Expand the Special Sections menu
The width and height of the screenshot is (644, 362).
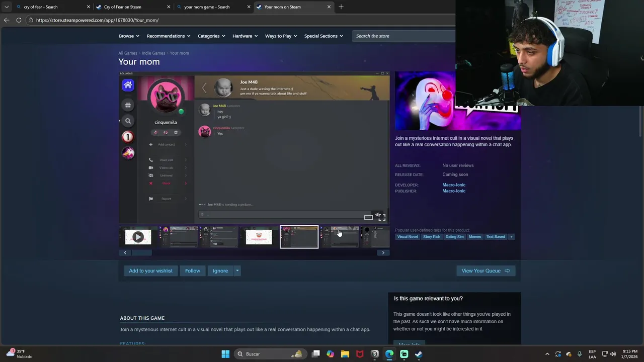(324, 36)
